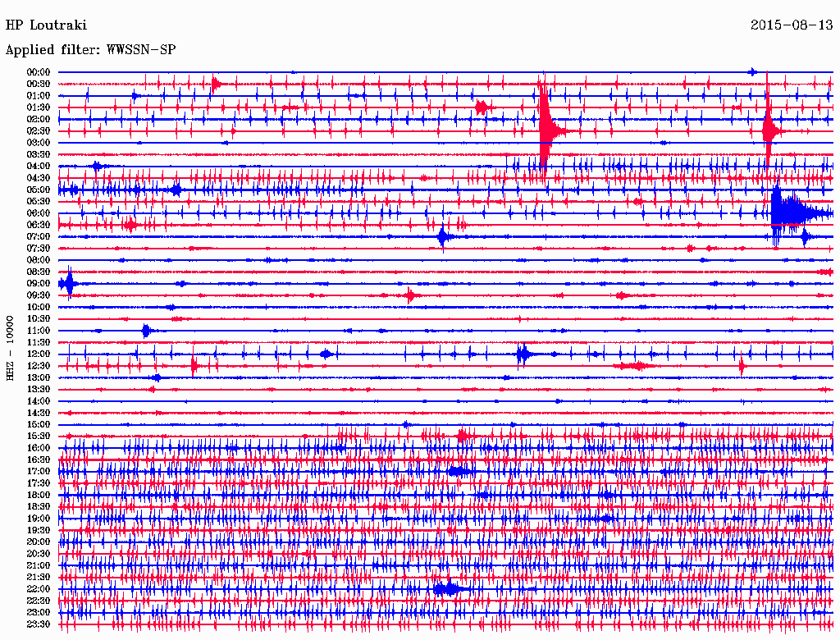This screenshot has width=840, height=640.
Task: Select the 06:00 time label
Action: 39,213
